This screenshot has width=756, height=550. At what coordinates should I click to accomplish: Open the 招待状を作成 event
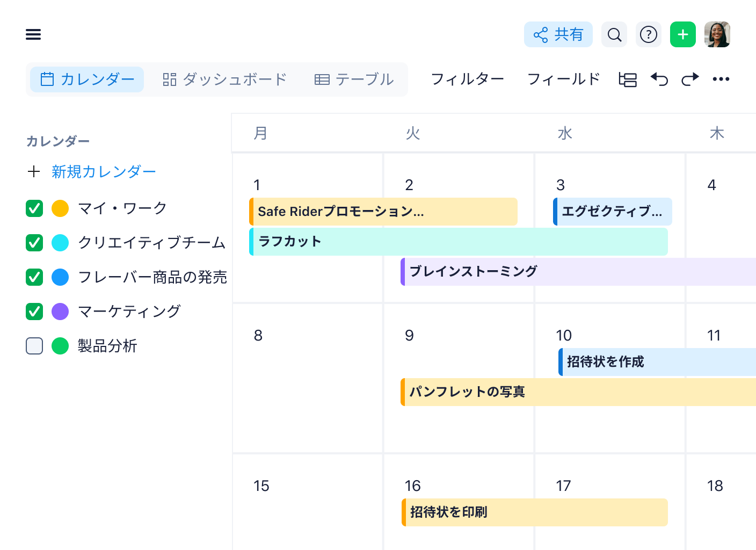pyautogui.click(x=657, y=362)
